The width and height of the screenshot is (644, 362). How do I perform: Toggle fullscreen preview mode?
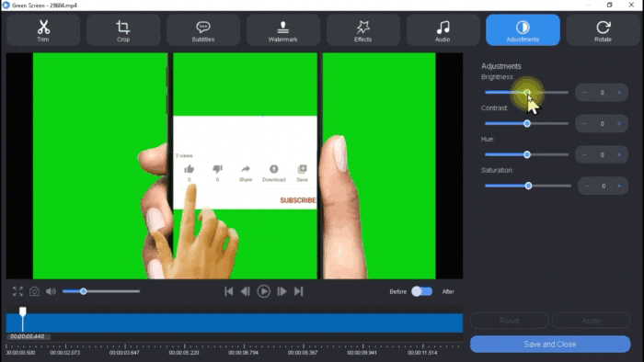tap(17, 291)
